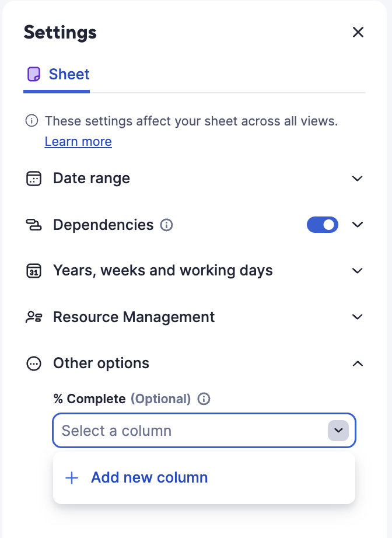This screenshot has height=538, width=392.
Task: Click the Other options ellipsis icon
Action: pyautogui.click(x=35, y=363)
